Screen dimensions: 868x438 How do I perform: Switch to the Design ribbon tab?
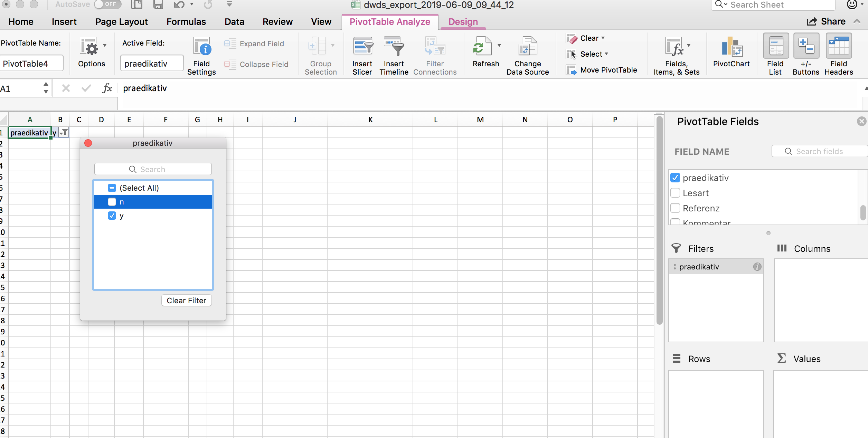(x=462, y=21)
